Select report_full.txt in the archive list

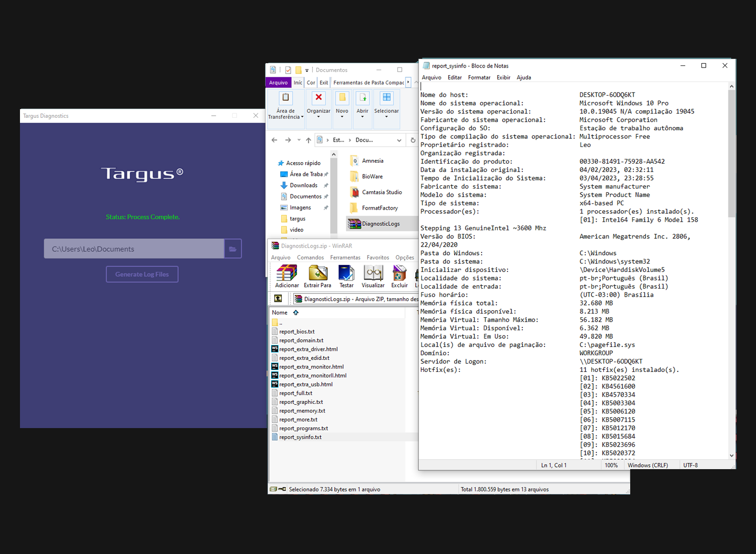[x=296, y=393]
